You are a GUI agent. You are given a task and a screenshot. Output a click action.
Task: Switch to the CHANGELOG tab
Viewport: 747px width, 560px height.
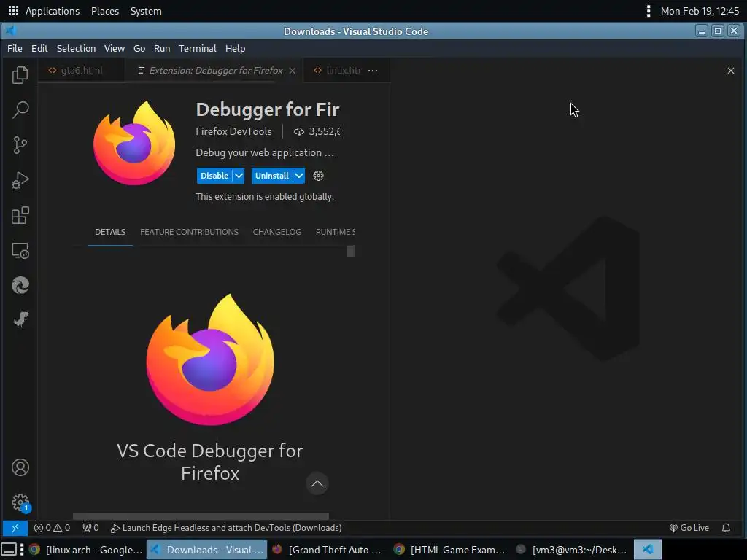click(x=276, y=232)
